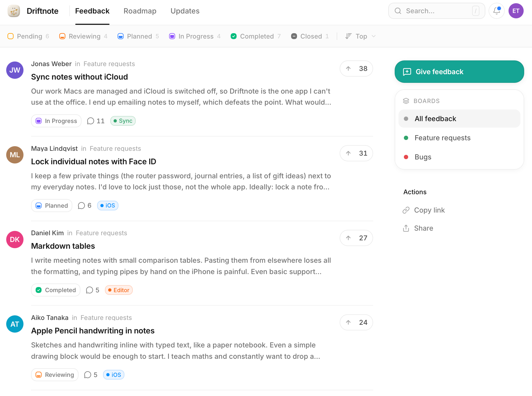Toggle the In Progress status filter
The image size is (532, 396).
(x=195, y=36)
